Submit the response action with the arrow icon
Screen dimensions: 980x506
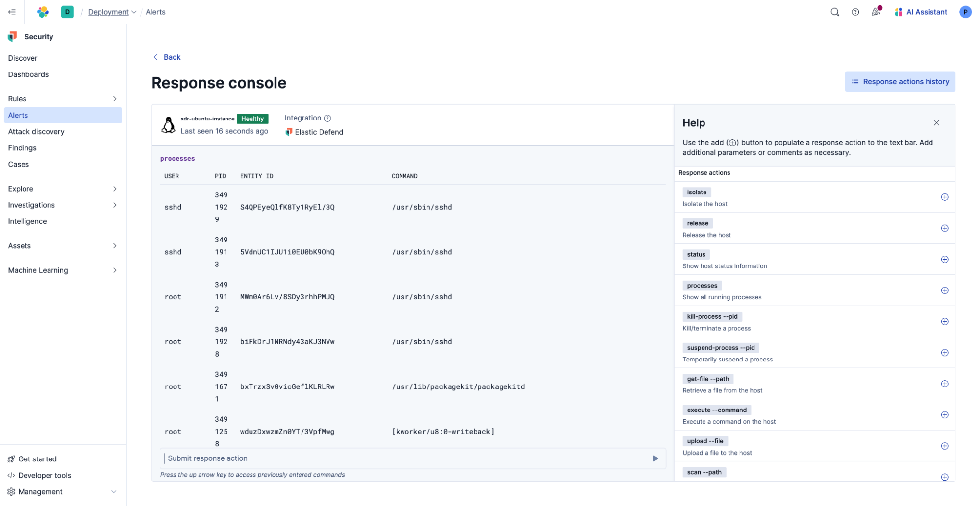[x=655, y=458]
